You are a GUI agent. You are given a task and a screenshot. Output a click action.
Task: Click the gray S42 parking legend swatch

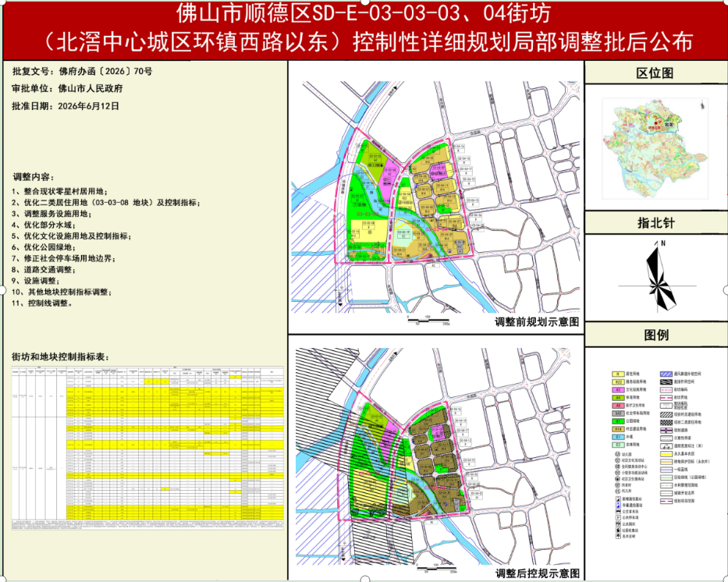pos(619,413)
